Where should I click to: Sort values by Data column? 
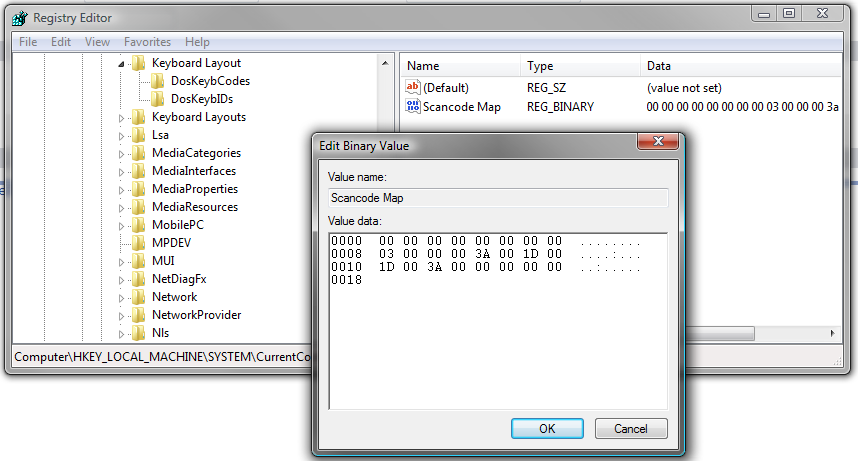click(741, 66)
